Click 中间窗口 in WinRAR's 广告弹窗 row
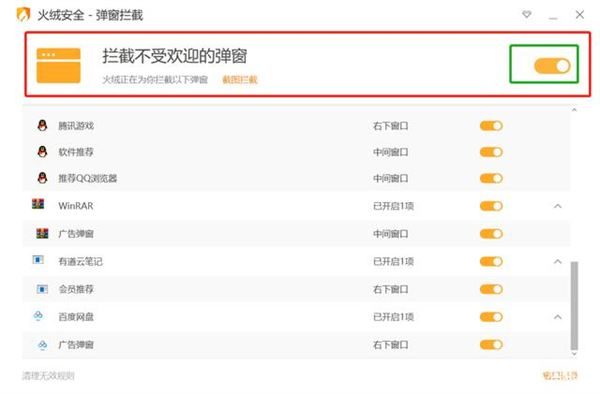 391,234
